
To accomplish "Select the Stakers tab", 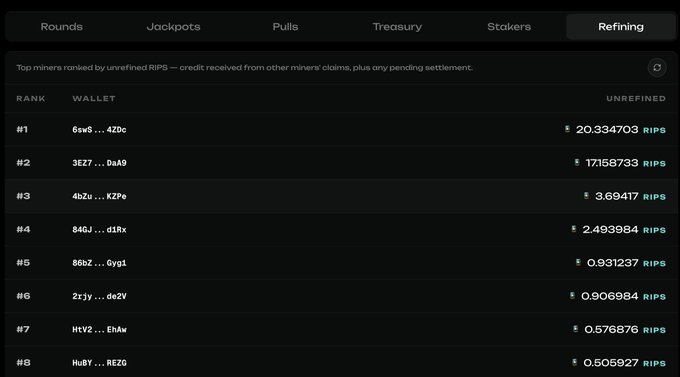I will point(509,26).
